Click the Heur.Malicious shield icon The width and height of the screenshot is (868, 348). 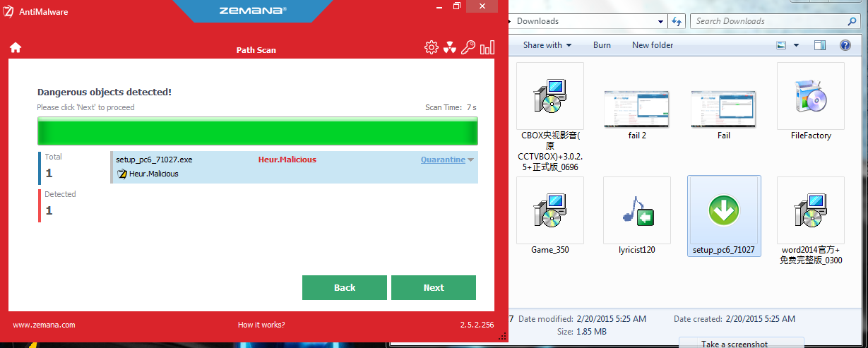121,174
